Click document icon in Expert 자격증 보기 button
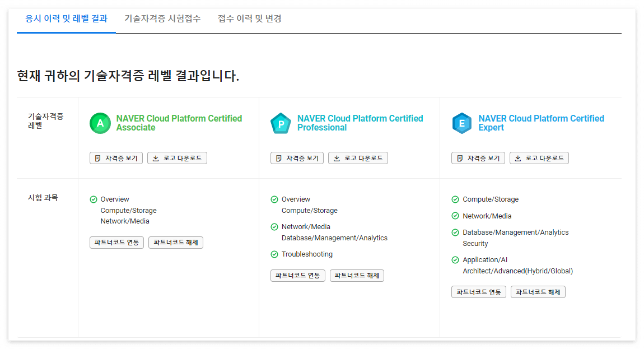This screenshot has height=349, width=644. 460,159
